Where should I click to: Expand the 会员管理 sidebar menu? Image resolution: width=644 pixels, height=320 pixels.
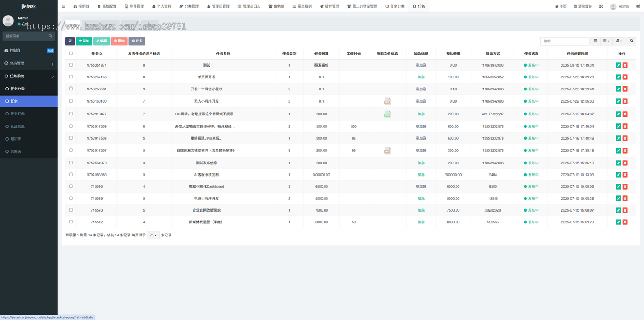(29, 63)
